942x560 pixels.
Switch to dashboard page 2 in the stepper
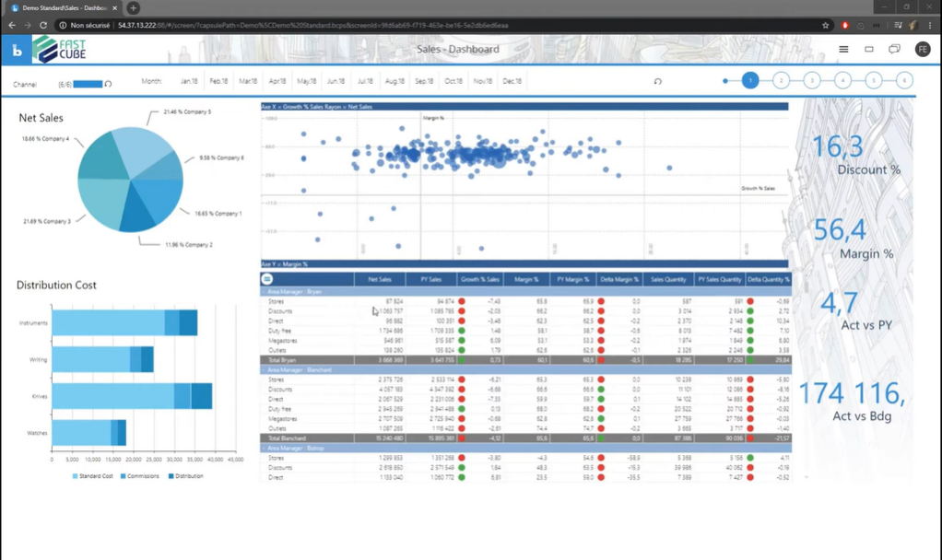781,81
